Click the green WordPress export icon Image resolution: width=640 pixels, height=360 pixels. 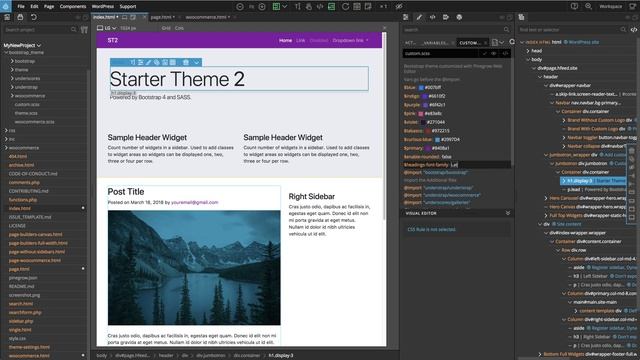(x=331, y=7)
